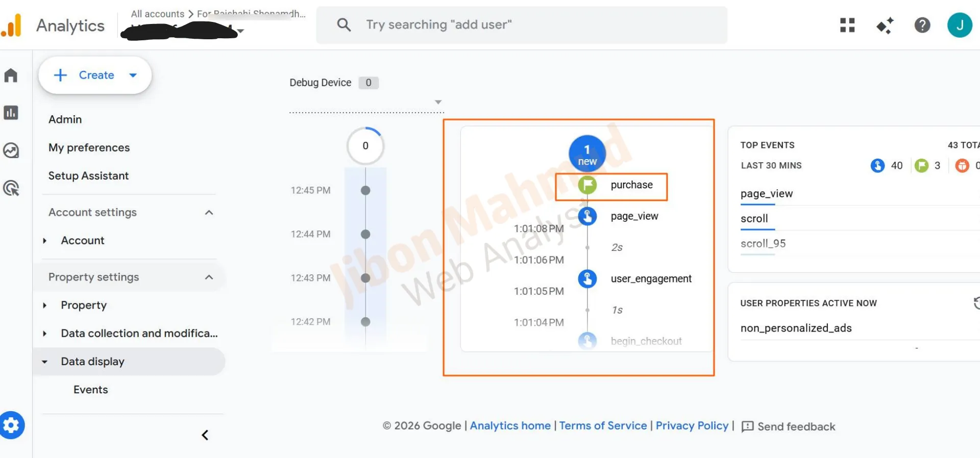Click the Terms of Service link

tap(603, 426)
